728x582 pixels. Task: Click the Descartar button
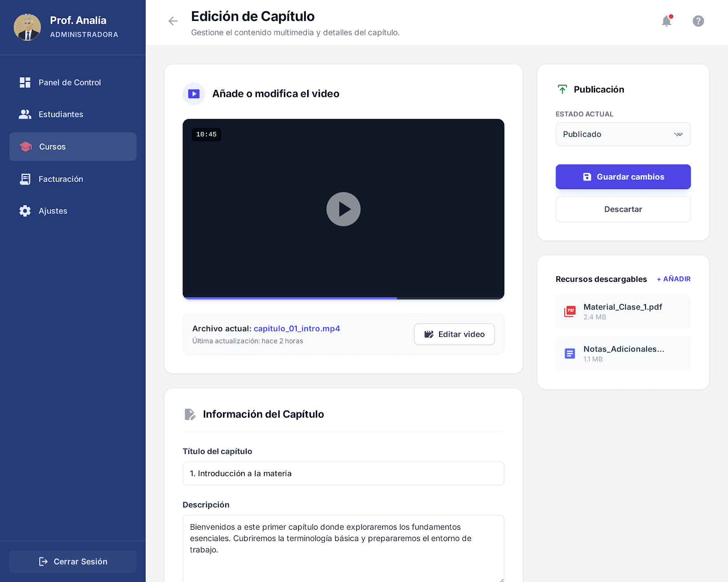click(623, 209)
